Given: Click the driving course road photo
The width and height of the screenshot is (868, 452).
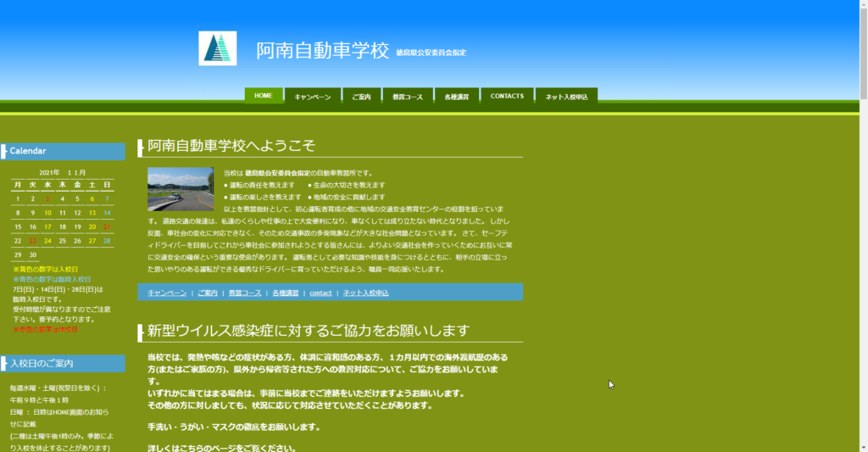Looking at the screenshot, I should 181,189.
